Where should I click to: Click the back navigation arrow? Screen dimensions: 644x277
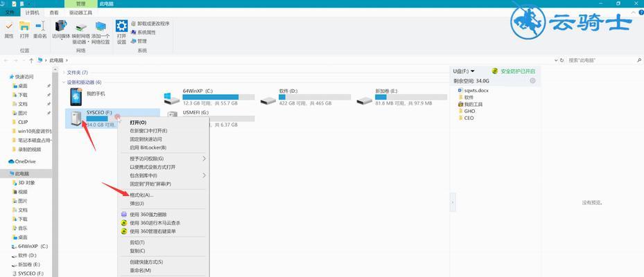pyautogui.click(x=6, y=60)
